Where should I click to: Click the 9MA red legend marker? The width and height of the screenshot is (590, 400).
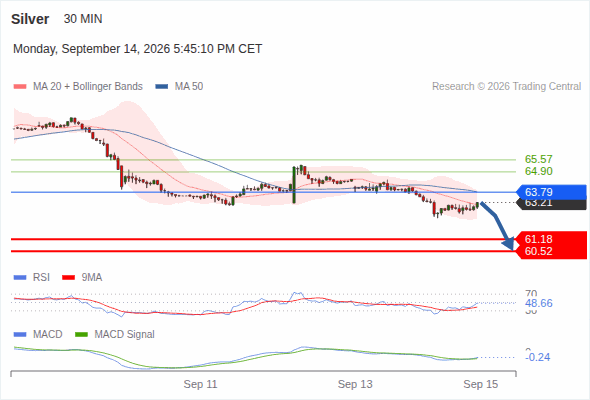point(68,278)
